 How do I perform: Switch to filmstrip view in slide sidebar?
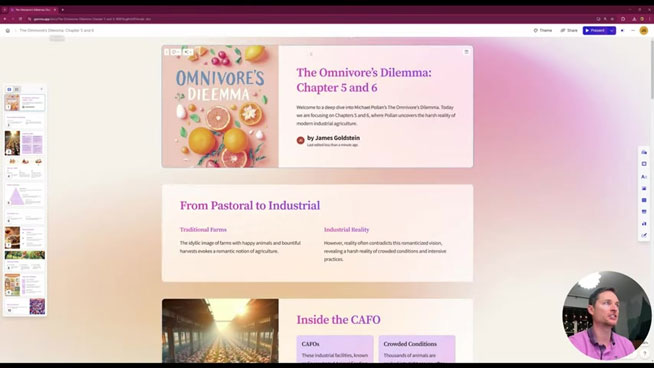tap(9, 89)
